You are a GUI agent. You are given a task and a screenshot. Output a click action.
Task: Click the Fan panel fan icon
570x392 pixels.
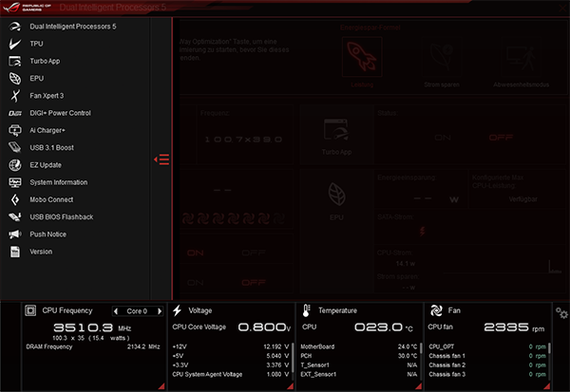[436, 310]
